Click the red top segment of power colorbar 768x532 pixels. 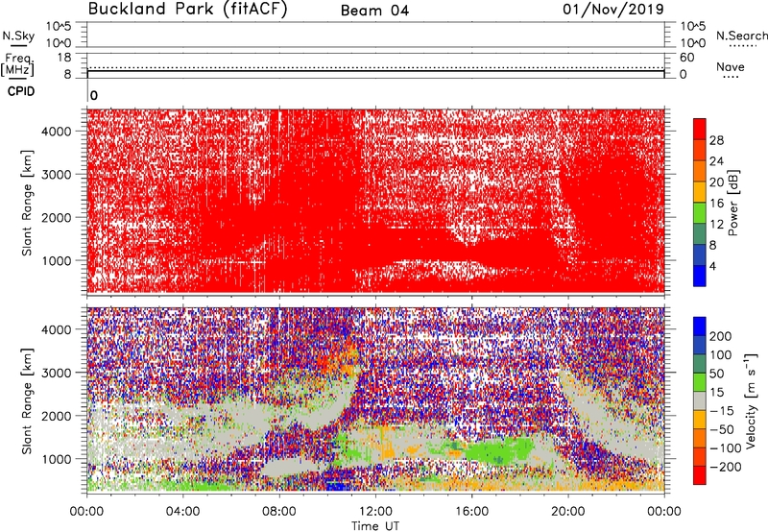[700, 129]
